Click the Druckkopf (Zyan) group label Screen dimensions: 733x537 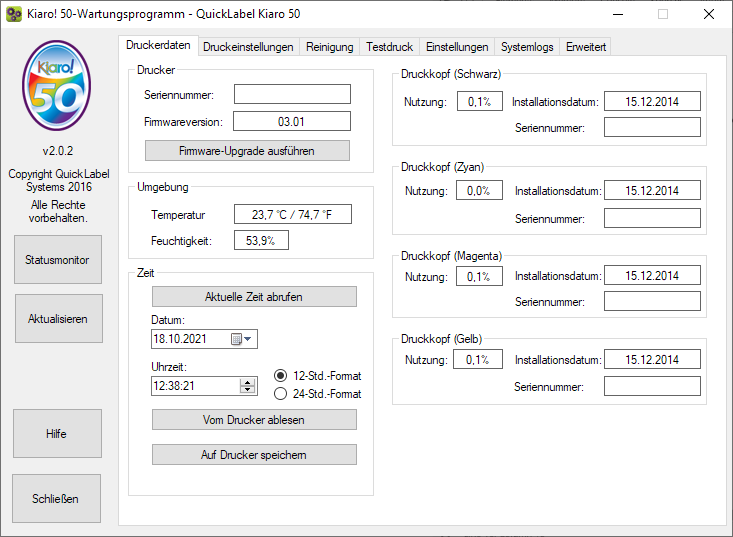click(442, 167)
